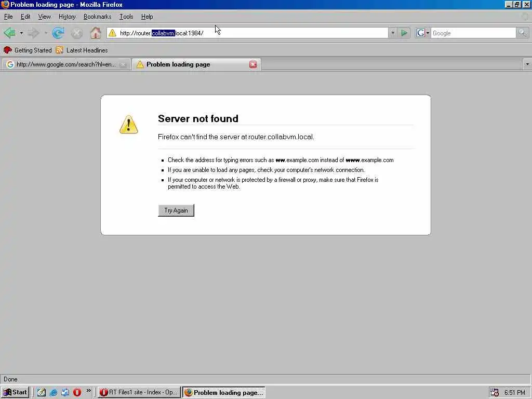Open the Getting Started bookmark
This screenshot has height=399, width=532.
(x=28, y=50)
